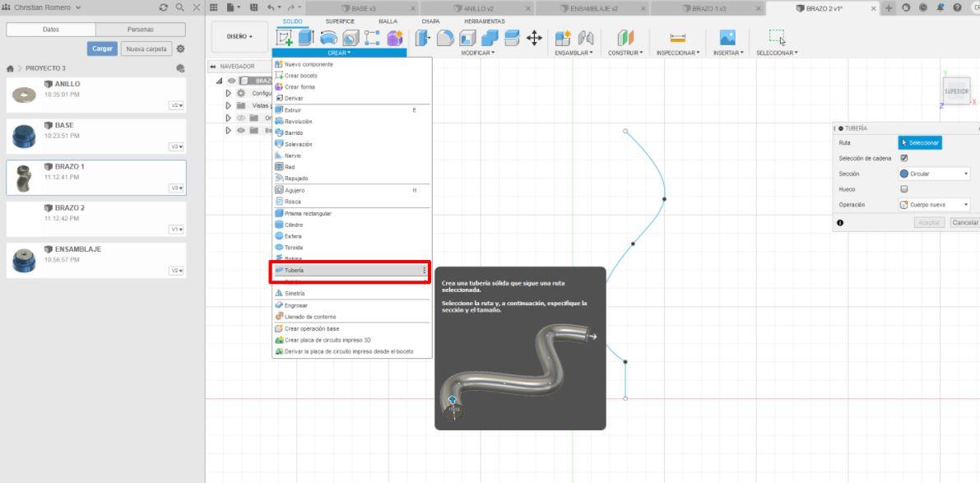Click Cancelar in the Tubería dialog

click(x=965, y=222)
